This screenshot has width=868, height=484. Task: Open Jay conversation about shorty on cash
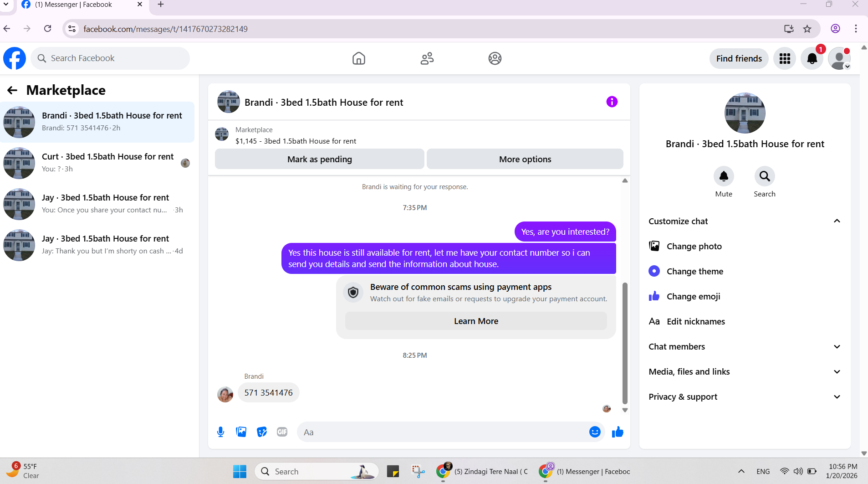(x=97, y=245)
